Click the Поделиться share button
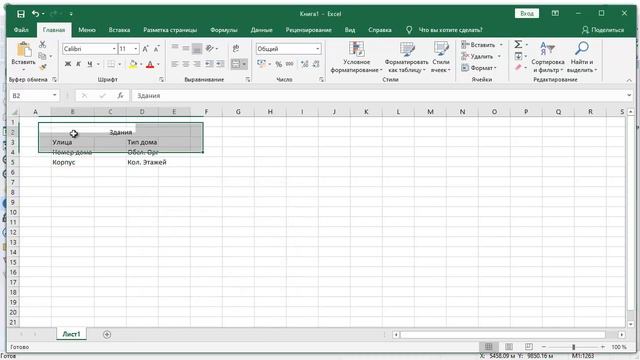 click(x=603, y=30)
